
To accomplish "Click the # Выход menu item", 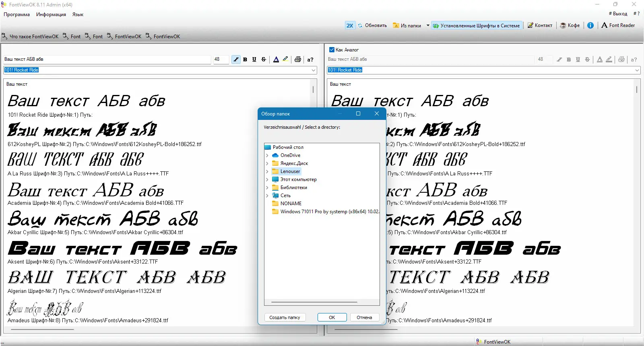I will pyautogui.click(x=618, y=14).
